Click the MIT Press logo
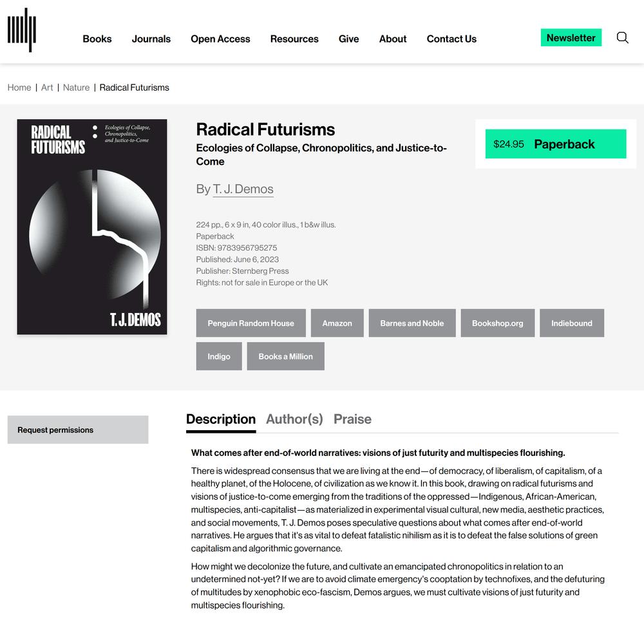The image size is (644, 644). click(22, 30)
